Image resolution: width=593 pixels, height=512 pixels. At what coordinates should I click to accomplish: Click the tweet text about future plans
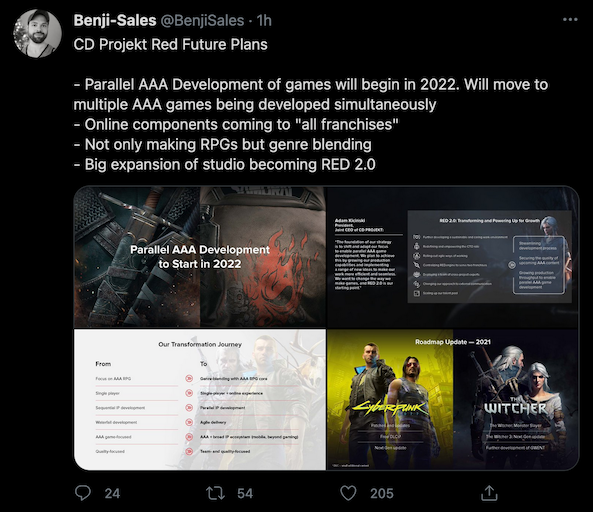pyautogui.click(x=311, y=104)
